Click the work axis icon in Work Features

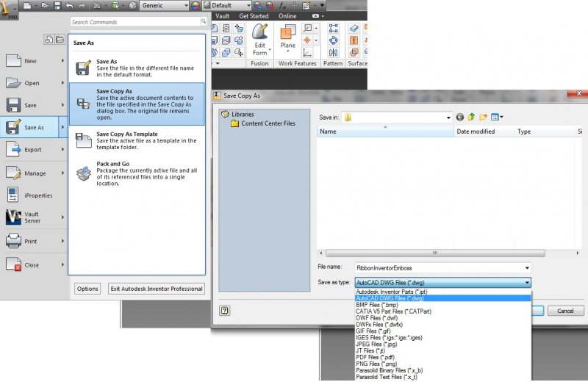[307, 28]
